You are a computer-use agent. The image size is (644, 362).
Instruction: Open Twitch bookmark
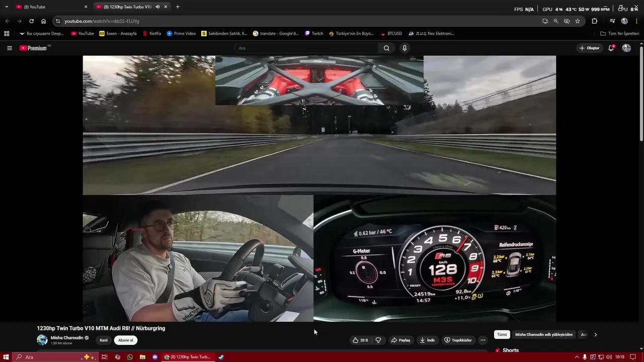[314, 34]
